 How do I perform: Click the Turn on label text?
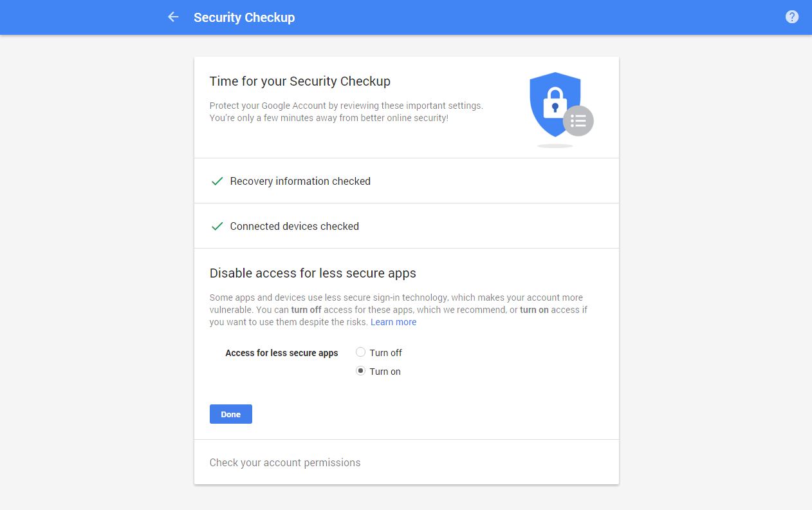click(385, 372)
